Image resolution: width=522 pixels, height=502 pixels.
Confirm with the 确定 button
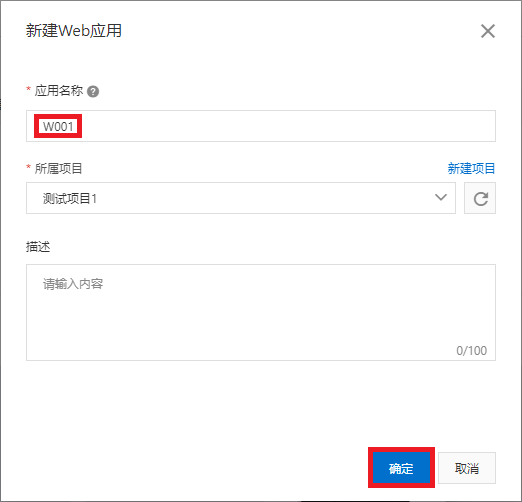401,468
